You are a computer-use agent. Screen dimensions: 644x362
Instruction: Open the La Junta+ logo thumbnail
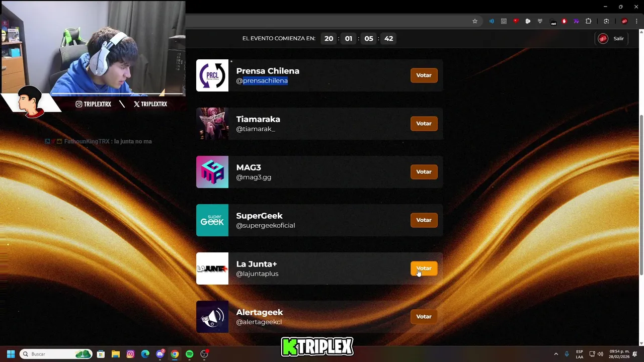[x=212, y=268]
